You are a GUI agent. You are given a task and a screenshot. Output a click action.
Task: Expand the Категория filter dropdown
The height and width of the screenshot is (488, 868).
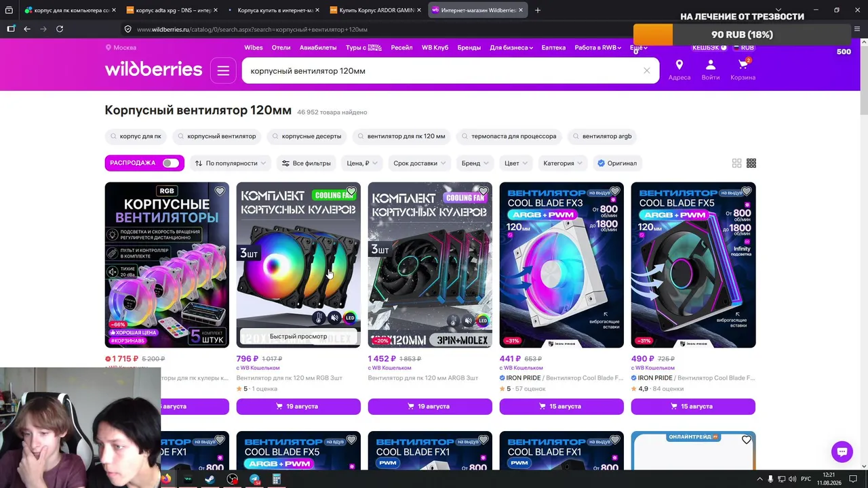[563, 163]
